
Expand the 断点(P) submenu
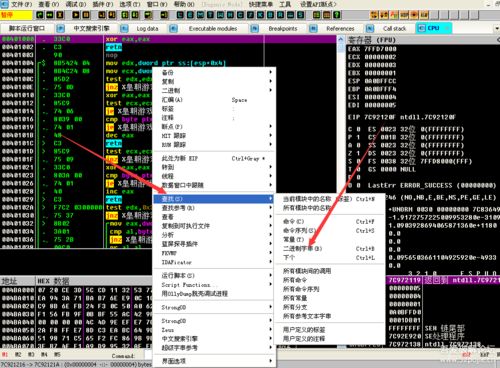click(x=215, y=126)
